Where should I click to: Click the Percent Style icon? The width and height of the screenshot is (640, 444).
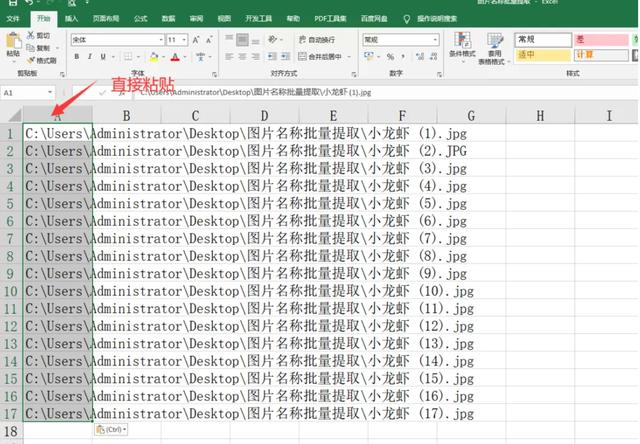[391, 57]
